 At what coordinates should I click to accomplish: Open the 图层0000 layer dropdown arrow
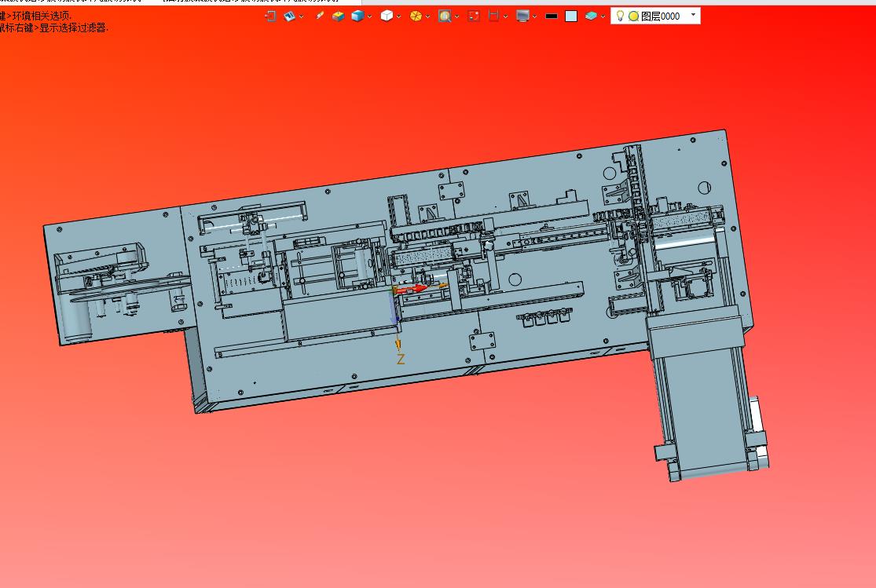point(693,15)
